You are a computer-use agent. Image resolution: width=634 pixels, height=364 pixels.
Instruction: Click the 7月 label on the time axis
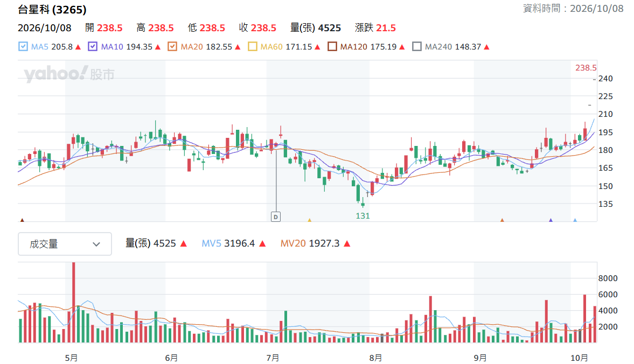[x=273, y=358]
